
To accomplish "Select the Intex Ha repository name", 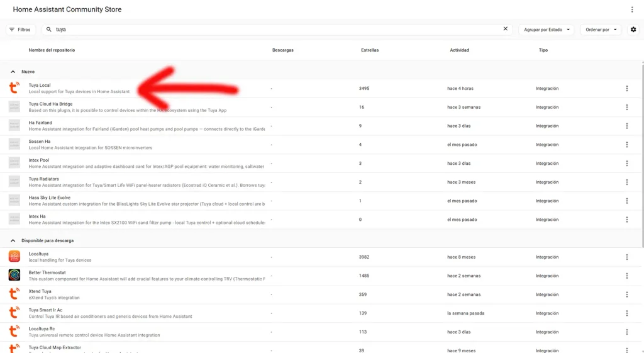I will [x=37, y=216].
